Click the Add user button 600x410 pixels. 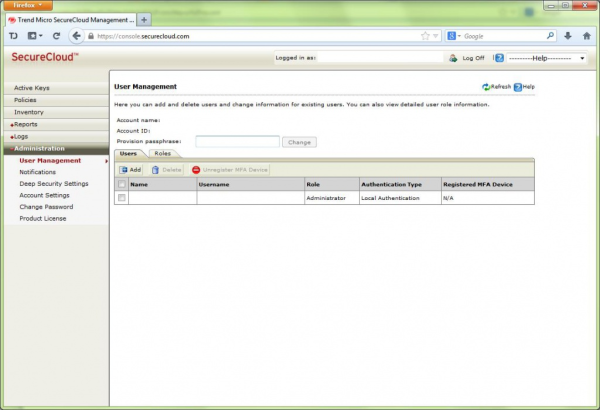(130, 170)
